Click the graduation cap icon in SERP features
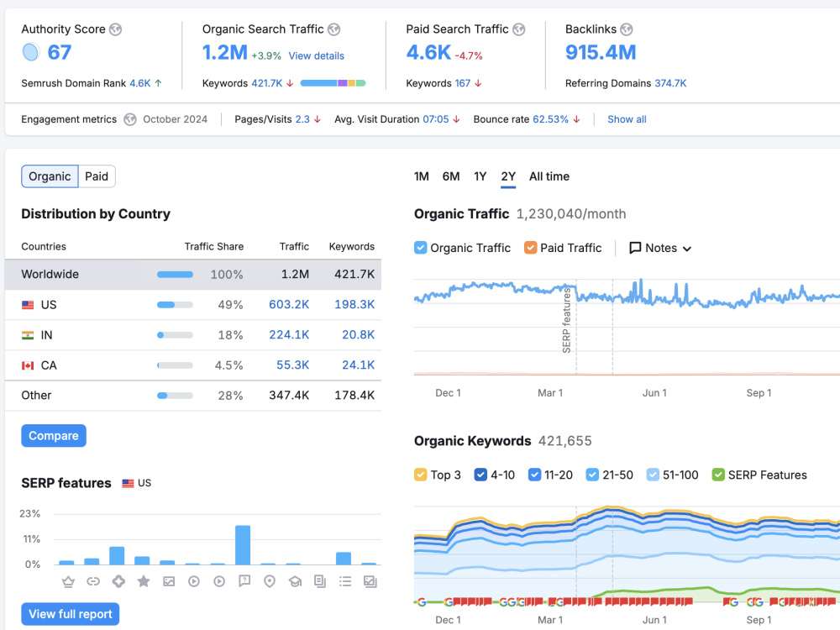Image resolution: width=840 pixels, height=630 pixels. tap(295, 581)
